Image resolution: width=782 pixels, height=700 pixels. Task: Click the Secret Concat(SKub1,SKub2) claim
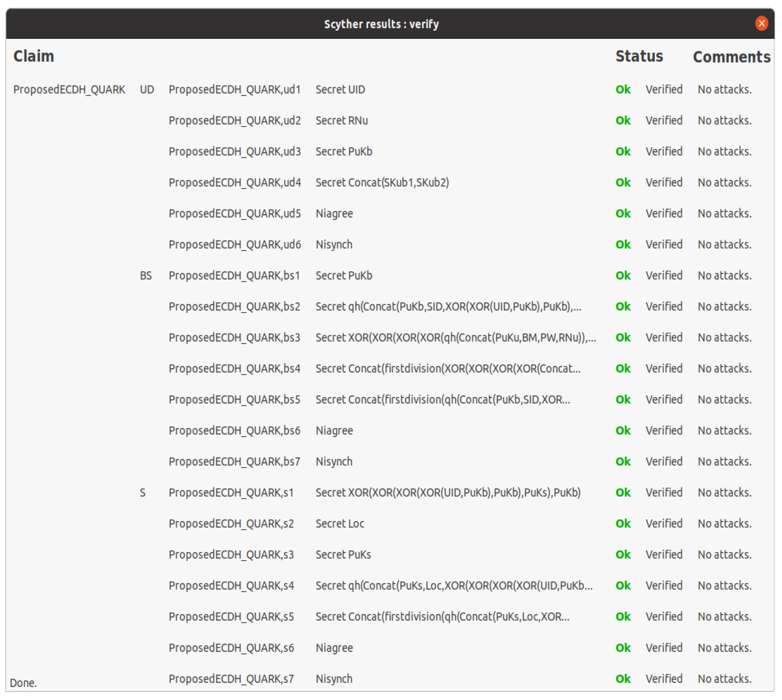coord(382,182)
